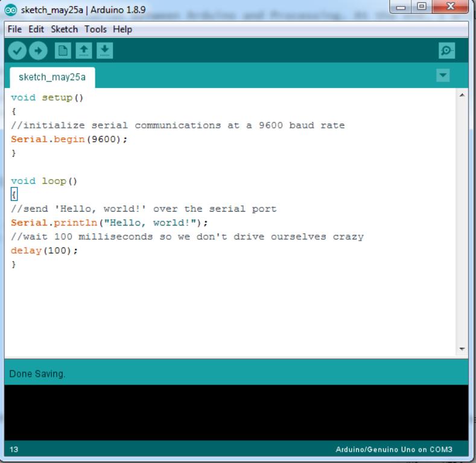Screen dimensions: 476x463
Task: Click the 'Serial.begin(9600);' line
Action: tap(69, 139)
